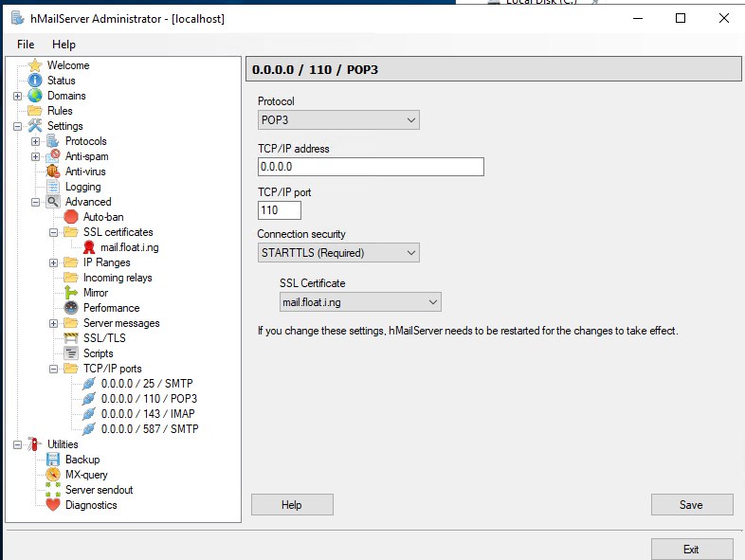Click the Scripts document icon
The width and height of the screenshot is (745, 560).
point(71,353)
